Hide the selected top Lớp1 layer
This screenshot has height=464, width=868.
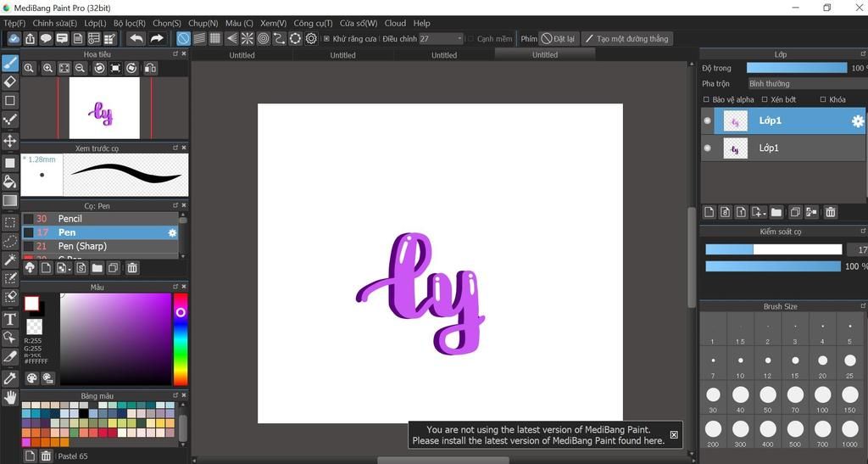707,120
